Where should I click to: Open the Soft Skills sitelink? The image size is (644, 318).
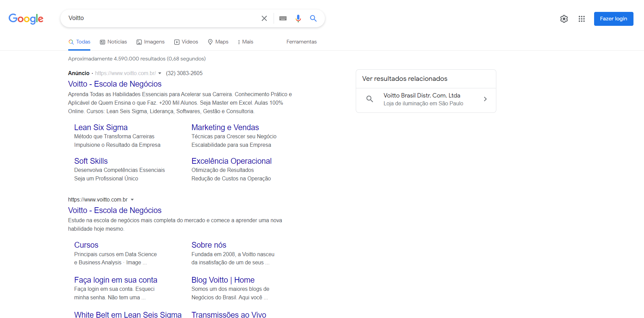(91, 161)
